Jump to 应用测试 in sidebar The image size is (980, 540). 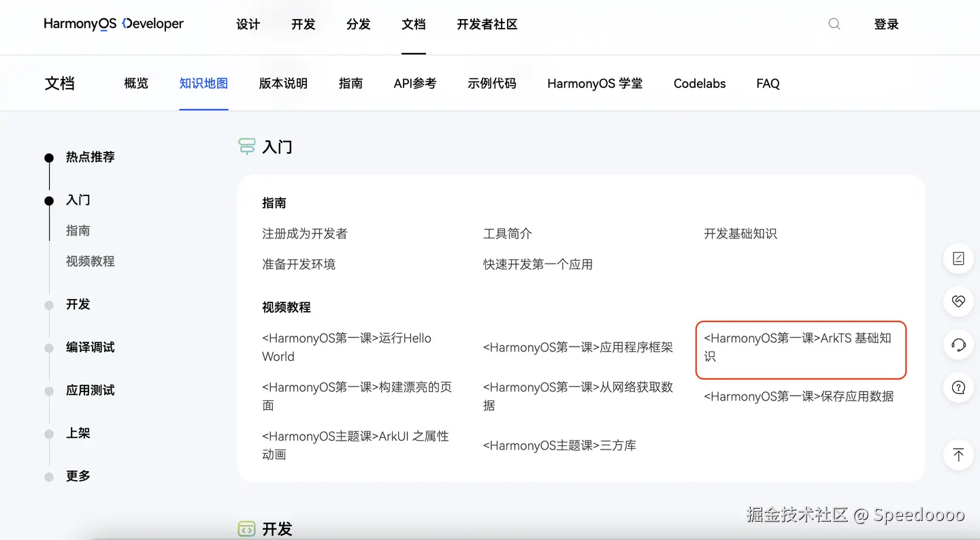pos(90,390)
